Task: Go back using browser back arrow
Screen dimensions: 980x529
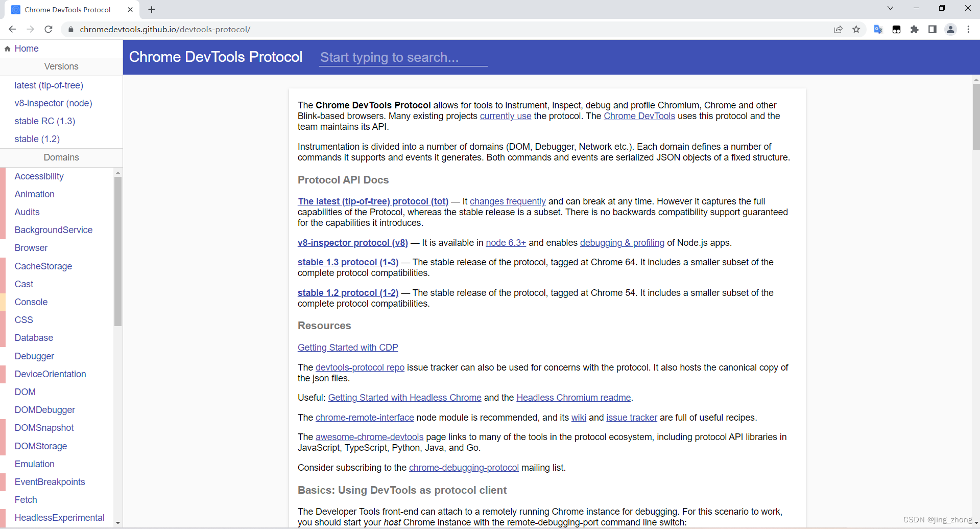Action: (x=12, y=29)
